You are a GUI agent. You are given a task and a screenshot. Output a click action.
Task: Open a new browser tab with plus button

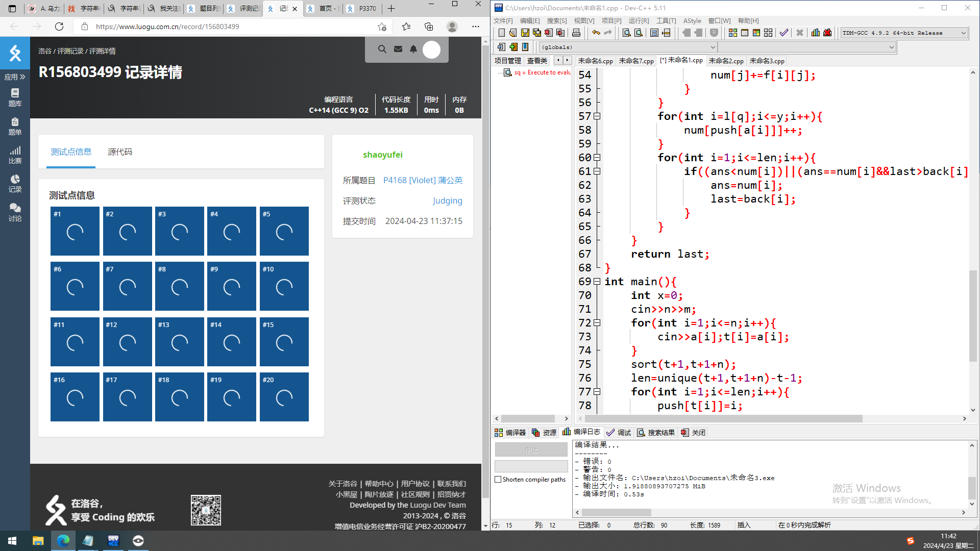(391, 9)
